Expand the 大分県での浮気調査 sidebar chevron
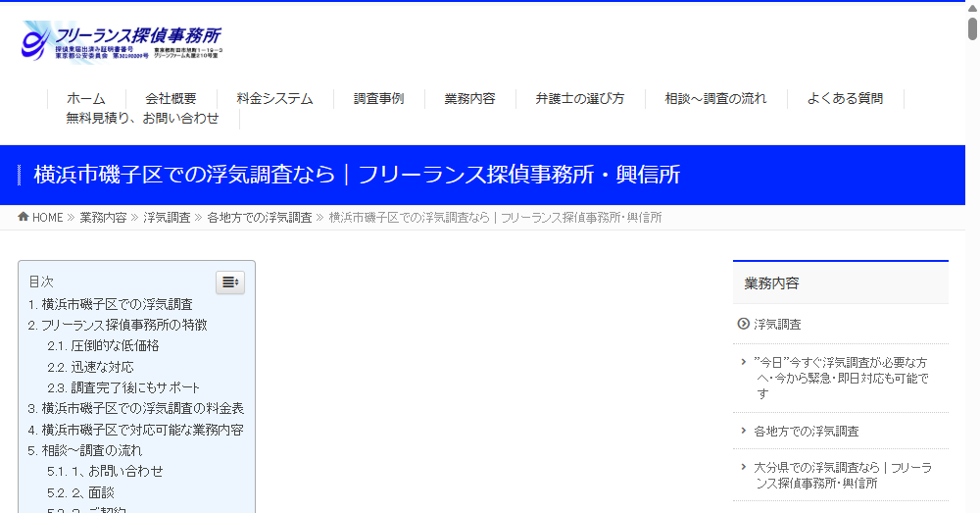Screen dimensions: 980x513 point(744,467)
